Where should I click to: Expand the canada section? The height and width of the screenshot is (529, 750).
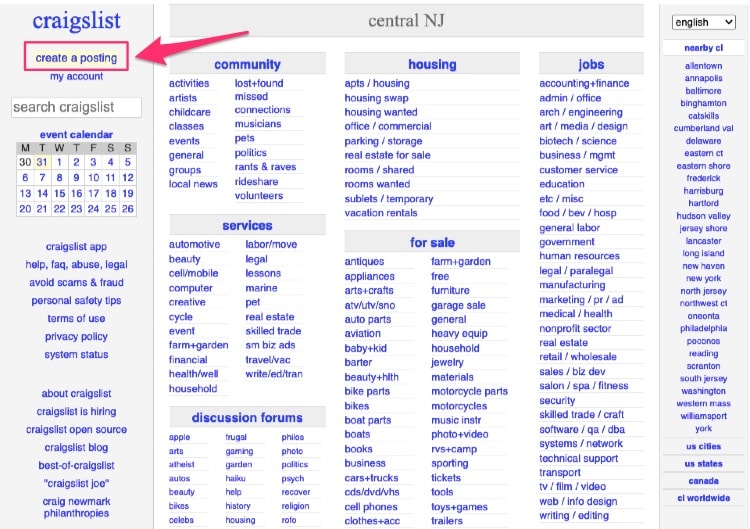[x=703, y=481]
